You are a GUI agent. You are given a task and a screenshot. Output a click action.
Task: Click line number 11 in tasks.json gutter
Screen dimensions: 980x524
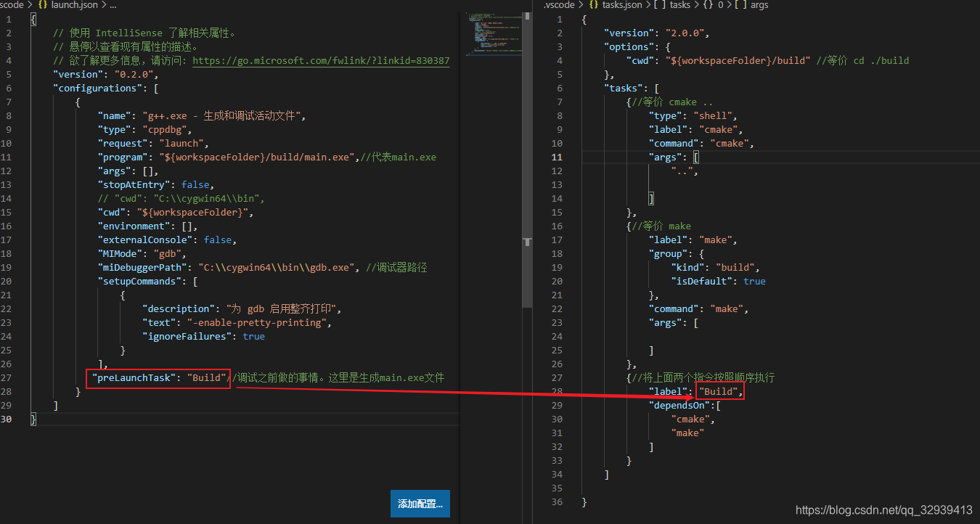tap(557, 157)
